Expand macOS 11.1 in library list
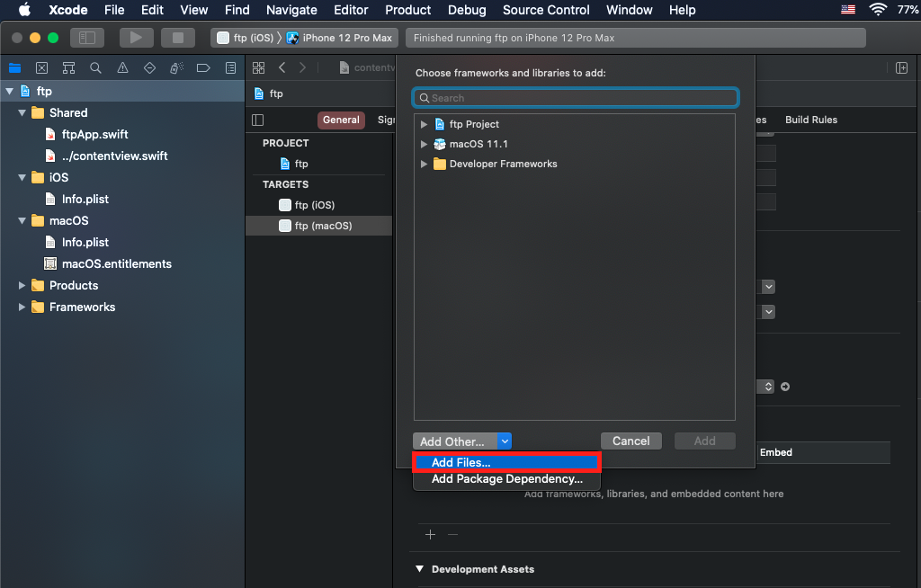Screen dimensions: 921x588 point(424,144)
